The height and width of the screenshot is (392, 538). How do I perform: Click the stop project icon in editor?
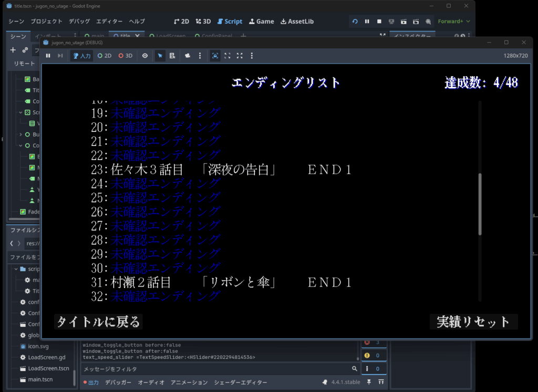point(379,22)
